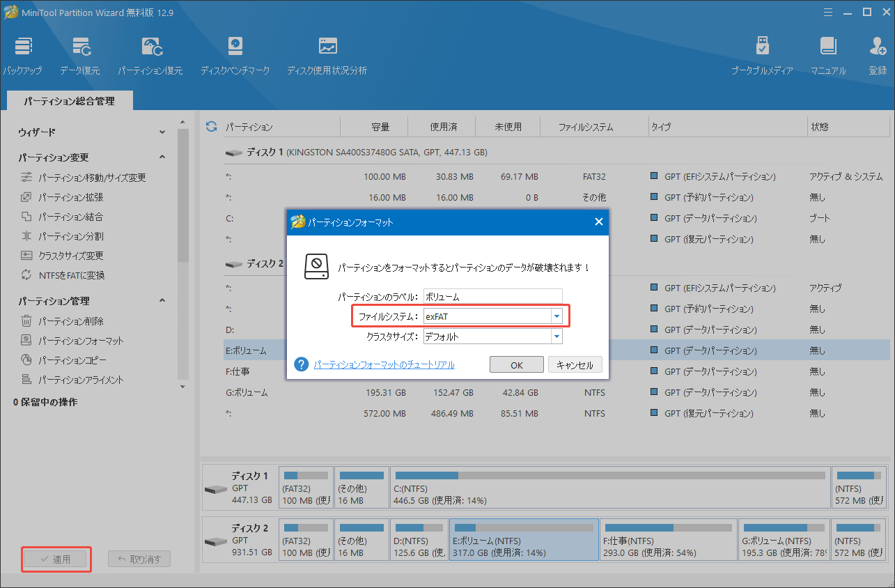Image resolution: width=895 pixels, height=588 pixels.
Task: Open the クラスタサイズ デフォルト dropdown
Action: pos(557,336)
